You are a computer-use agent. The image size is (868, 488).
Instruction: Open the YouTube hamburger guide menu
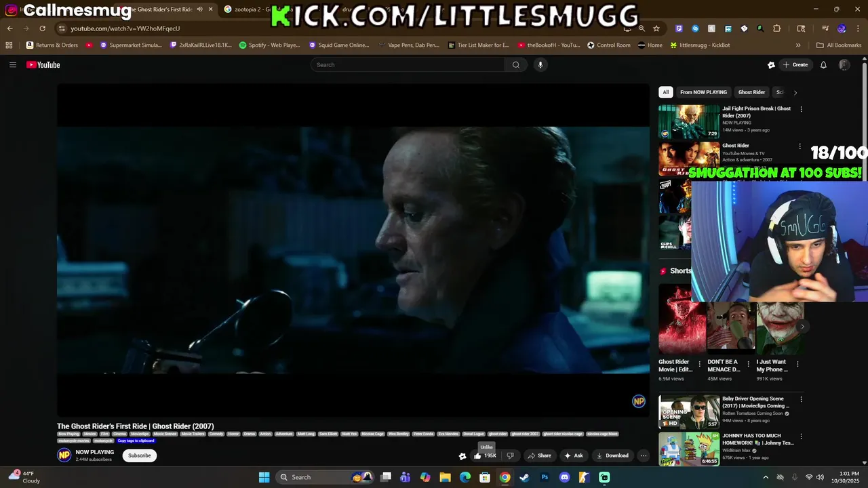pos(12,65)
